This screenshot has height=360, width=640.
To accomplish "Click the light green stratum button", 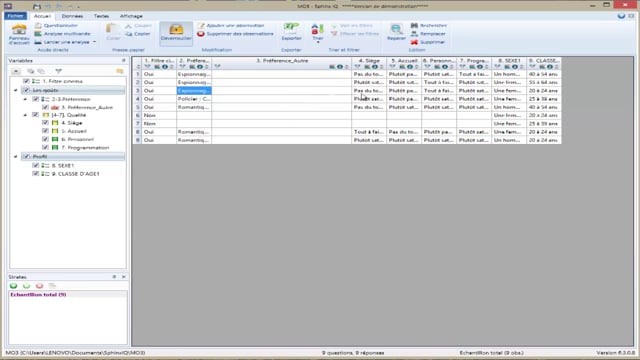I will (x=27, y=286).
